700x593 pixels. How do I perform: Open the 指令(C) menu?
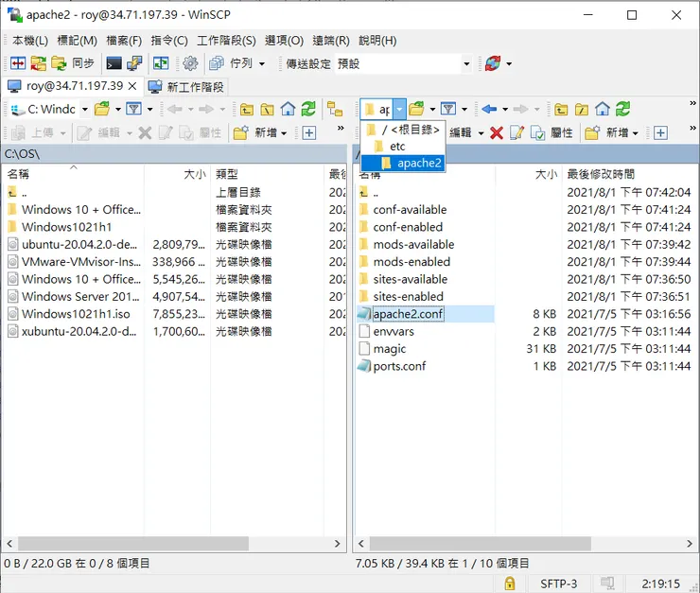pyautogui.click(x=169, y=41)
